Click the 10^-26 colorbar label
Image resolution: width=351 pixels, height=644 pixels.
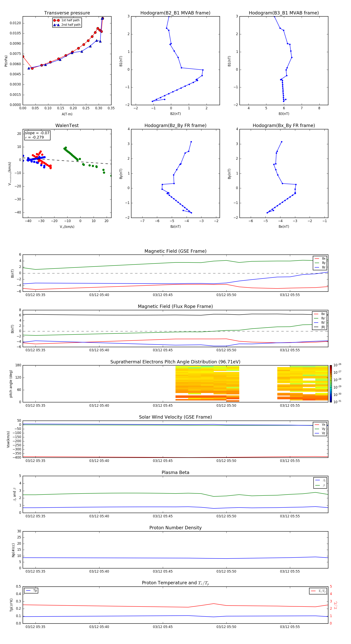(x=337, y=365)
